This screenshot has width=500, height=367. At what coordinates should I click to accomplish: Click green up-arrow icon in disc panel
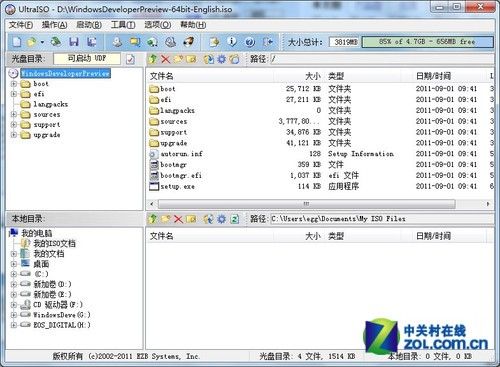[x=153, y=59]
